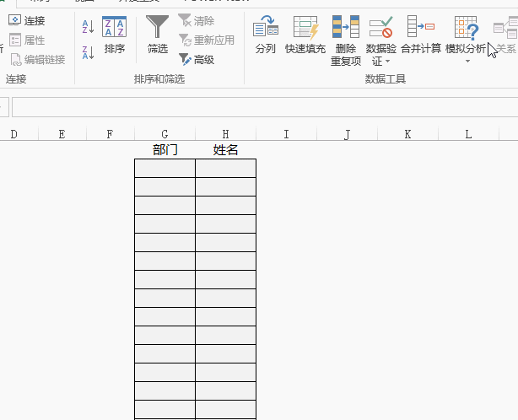Image resolution: width=518 pixels, height=420 pixels.
Task: Sort ascending with the A-to-Z icon
Action: coord(89,27)
